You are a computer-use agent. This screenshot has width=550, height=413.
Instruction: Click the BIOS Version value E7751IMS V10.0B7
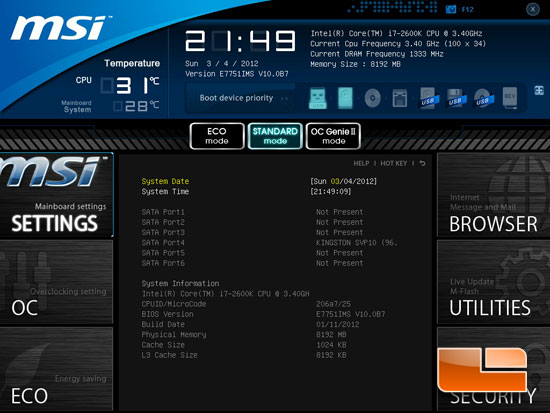[x=350, y=314]
